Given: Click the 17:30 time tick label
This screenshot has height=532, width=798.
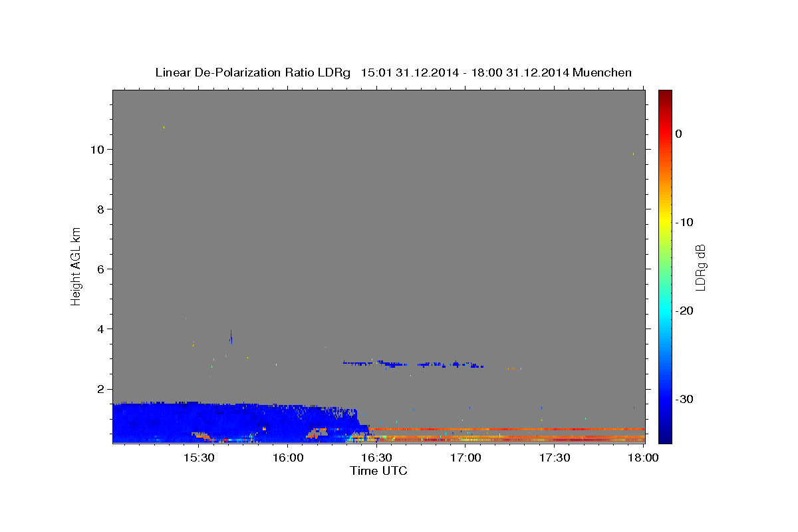Looking at the screenshot, I should point(555,458).
